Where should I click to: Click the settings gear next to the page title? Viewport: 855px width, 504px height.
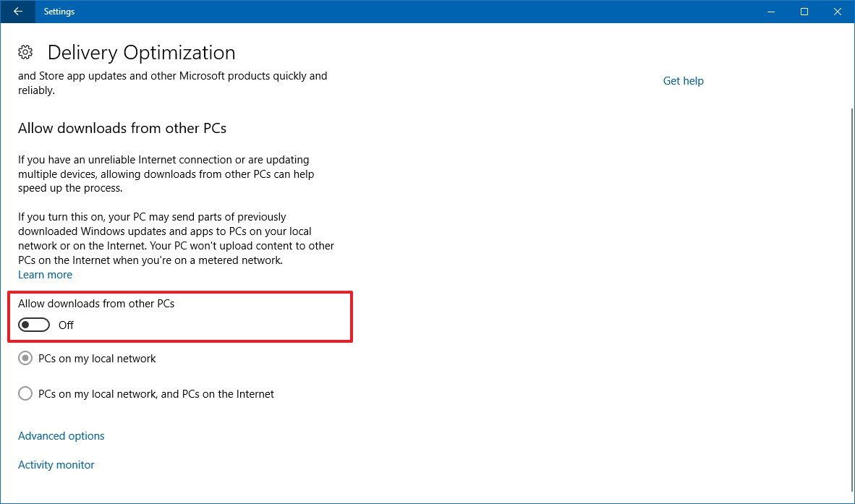click(25, 51)
